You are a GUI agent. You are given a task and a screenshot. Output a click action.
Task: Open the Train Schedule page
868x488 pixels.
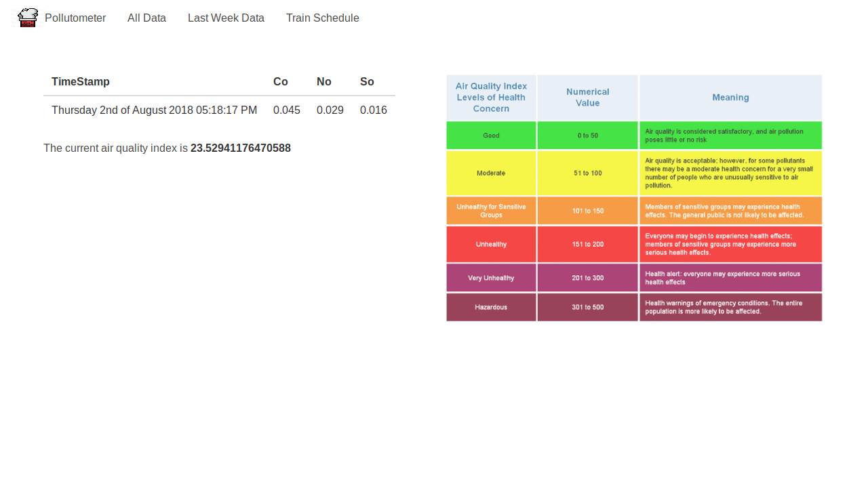click(x=322, y=18)
